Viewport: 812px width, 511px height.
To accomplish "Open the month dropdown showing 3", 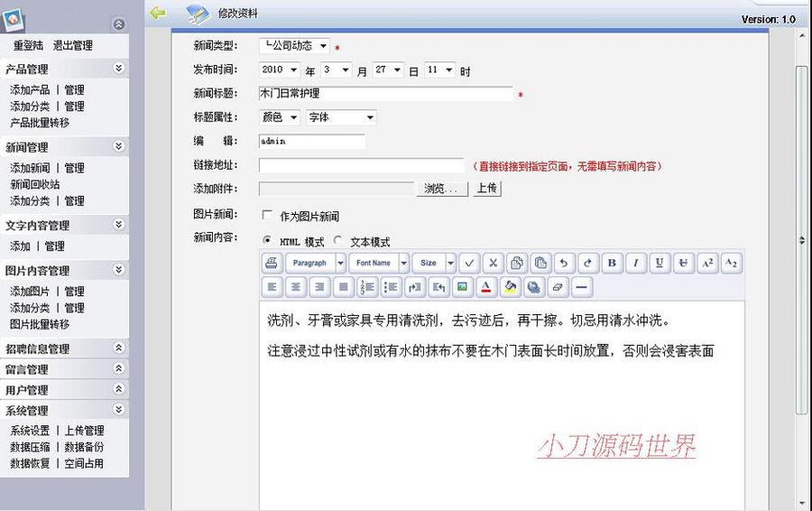I will coord(337,70).
